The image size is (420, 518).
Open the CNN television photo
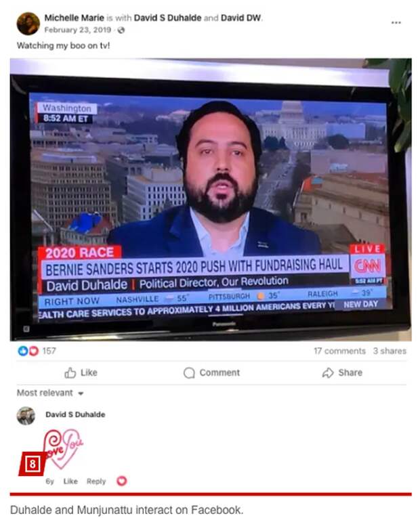pos(211,200)
